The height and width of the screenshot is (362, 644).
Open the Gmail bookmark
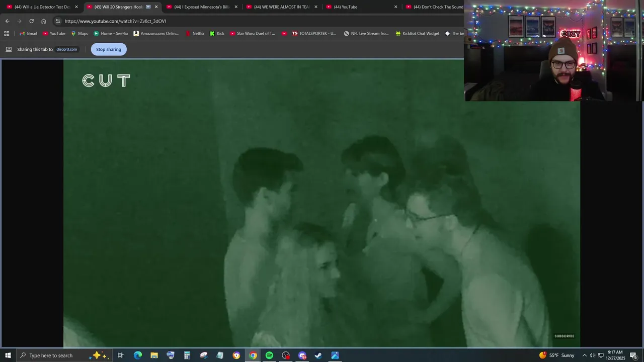point(28,33)
